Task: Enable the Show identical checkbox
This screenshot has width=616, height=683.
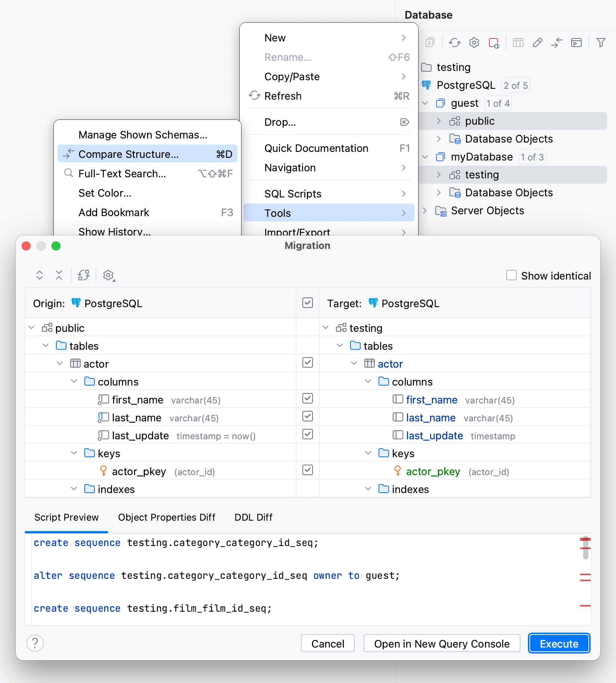Action: [511, 275]
